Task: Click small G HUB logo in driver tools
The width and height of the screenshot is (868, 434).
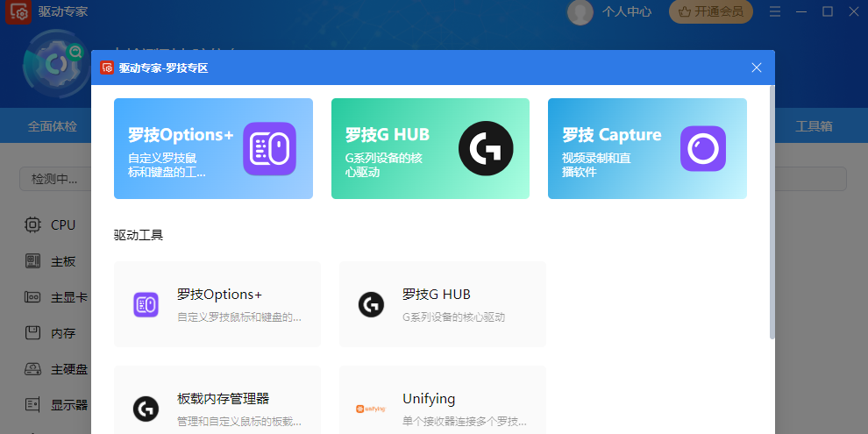Action: pos(371,304)
